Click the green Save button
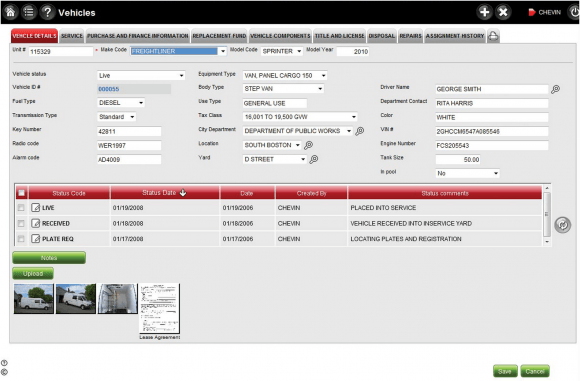 (x=505, y=371)
